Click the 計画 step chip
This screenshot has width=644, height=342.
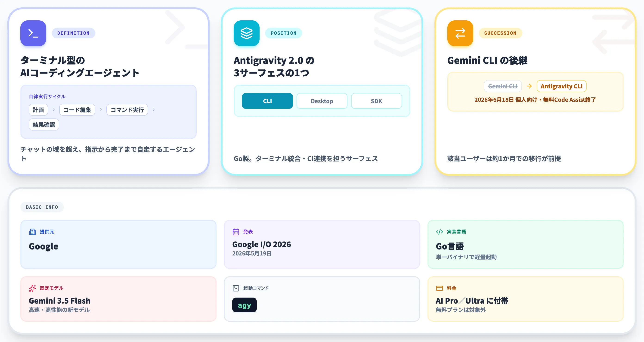[x=38, y=110]
